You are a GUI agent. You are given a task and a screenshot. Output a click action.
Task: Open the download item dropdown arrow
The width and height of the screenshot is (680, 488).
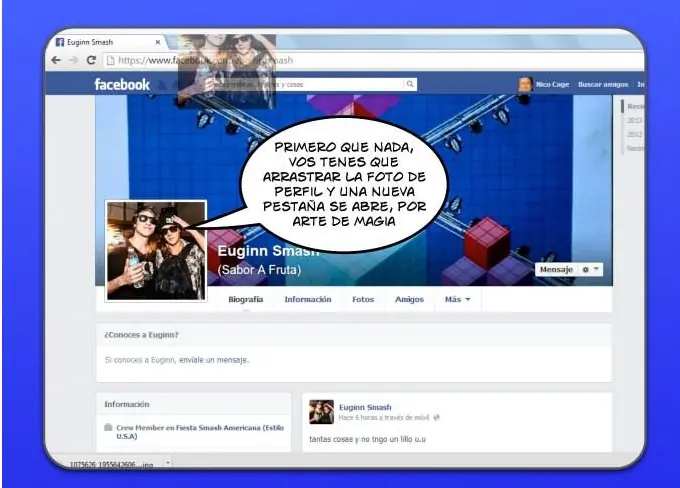coord(168,463)
